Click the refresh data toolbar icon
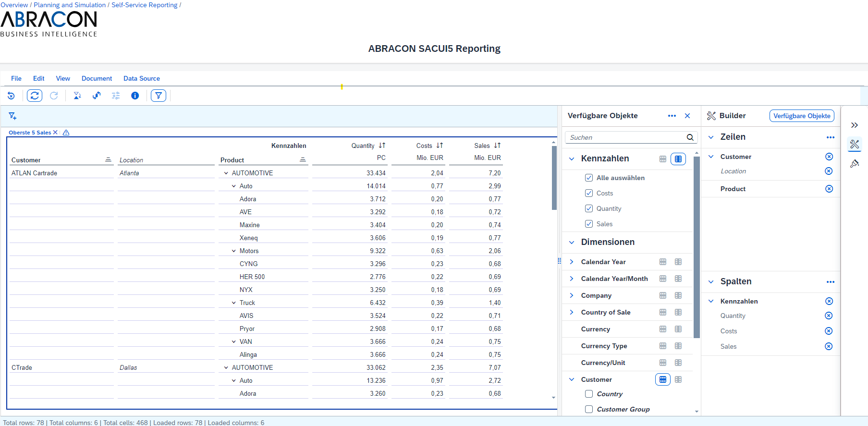 (35, 96)
